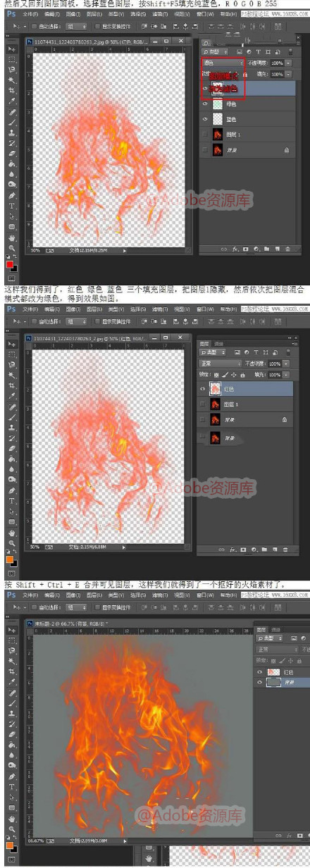This screenshot has width=310, height=868.
Task: Enable 自动选择 checkbox in the second screenshot
Action: [34, 321]
